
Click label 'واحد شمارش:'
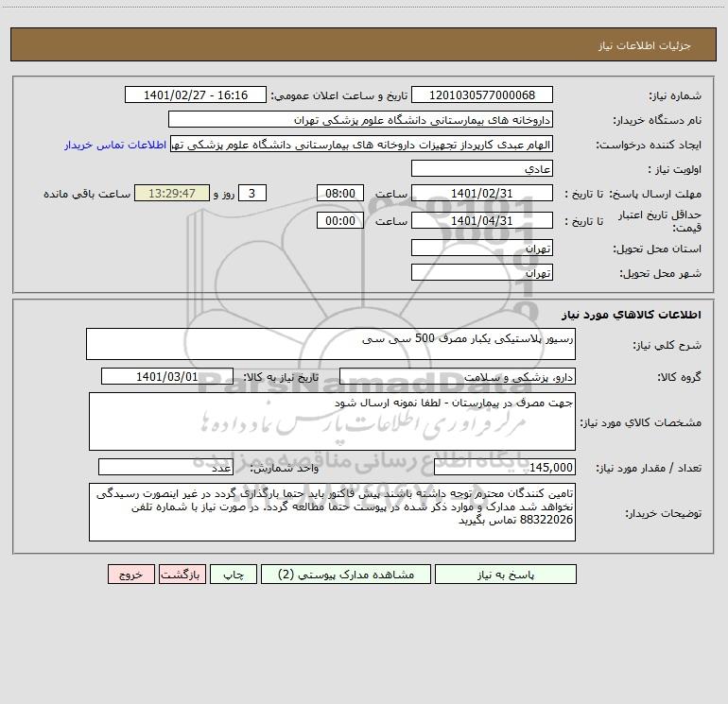click(285, 469)
